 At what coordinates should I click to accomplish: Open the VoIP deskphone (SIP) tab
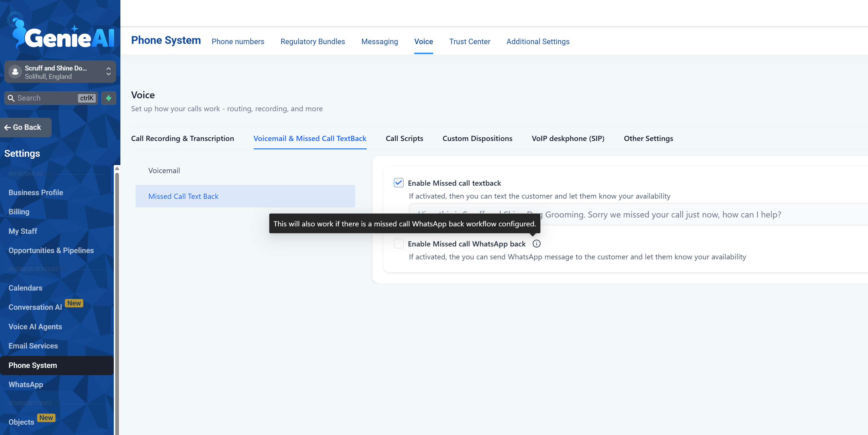click(x=568, y=138)
